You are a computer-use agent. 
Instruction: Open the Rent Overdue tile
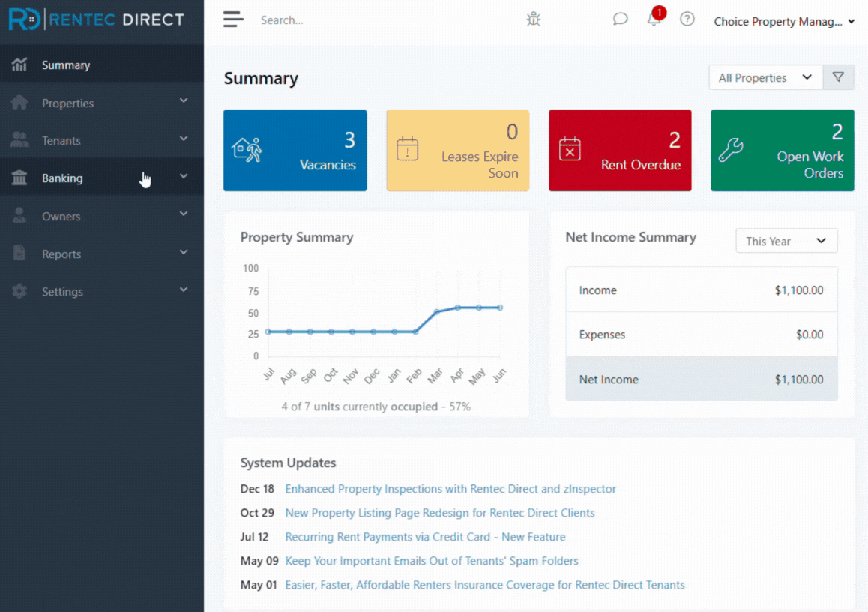point(620,150)
